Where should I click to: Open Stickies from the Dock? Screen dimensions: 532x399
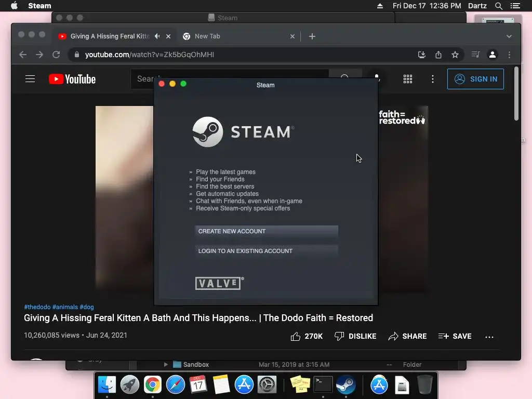[300, 384]
